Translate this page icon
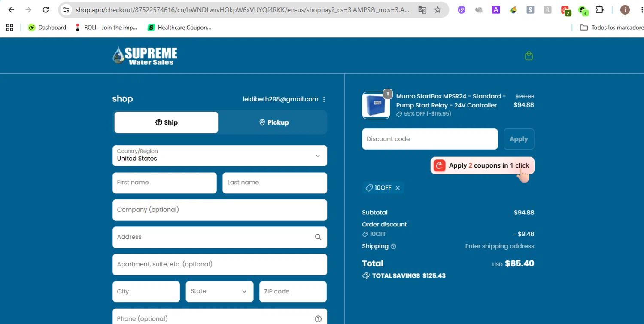Image resolution: width=644 pixels, height=324 pixels. point(422,9)
